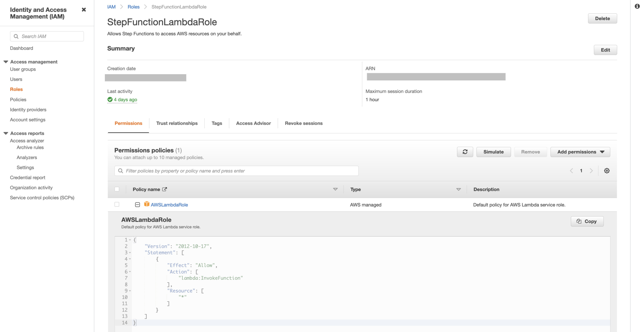Viewport: 644px width, 332px height.
Task: Click the info icon at top right
Action: click(637, 6)
